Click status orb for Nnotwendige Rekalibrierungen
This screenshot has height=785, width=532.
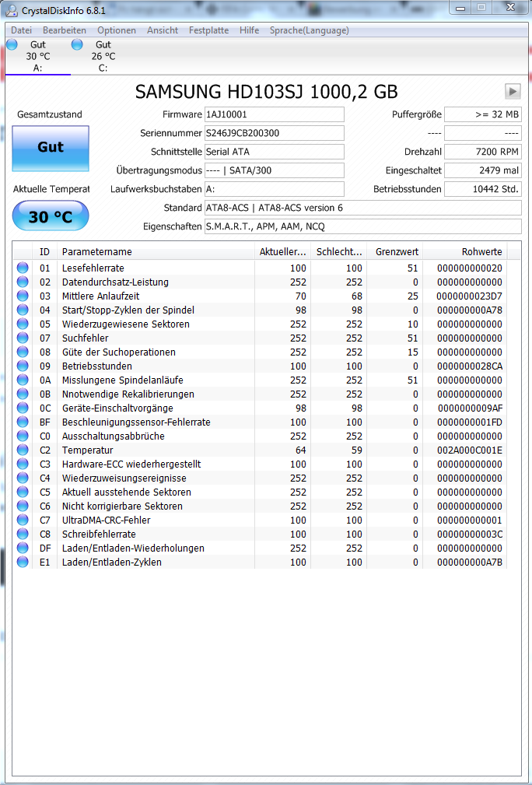tap(22, 394)
